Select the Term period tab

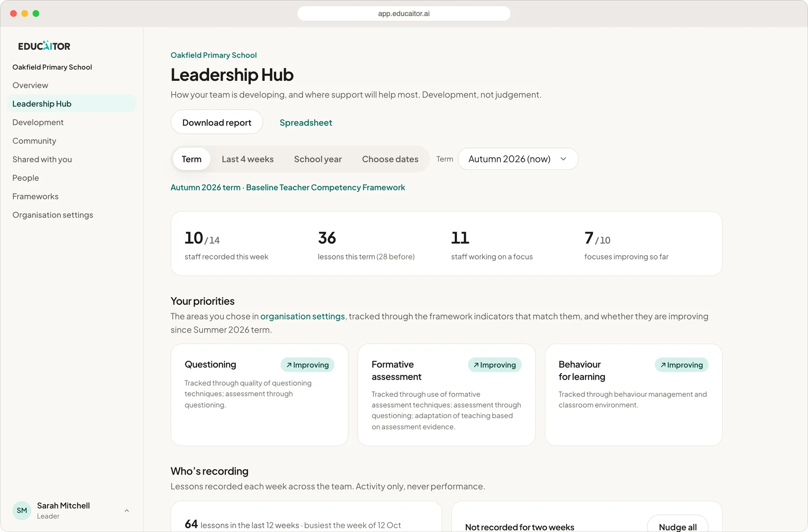pyautogui.click(x=192, y=159)
